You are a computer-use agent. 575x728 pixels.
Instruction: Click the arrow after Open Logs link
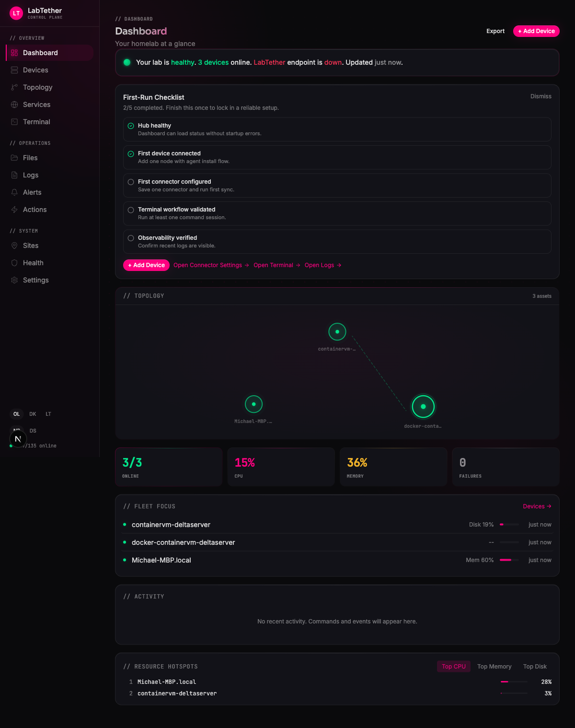(339, 265)
